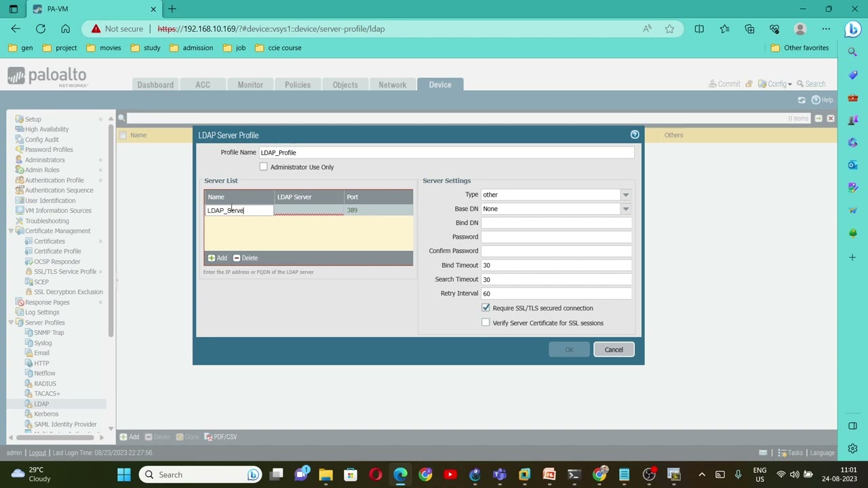Open a new browser tab
Image resolution: width=868 pixels, height=488 pixels.
click(172, 9)
